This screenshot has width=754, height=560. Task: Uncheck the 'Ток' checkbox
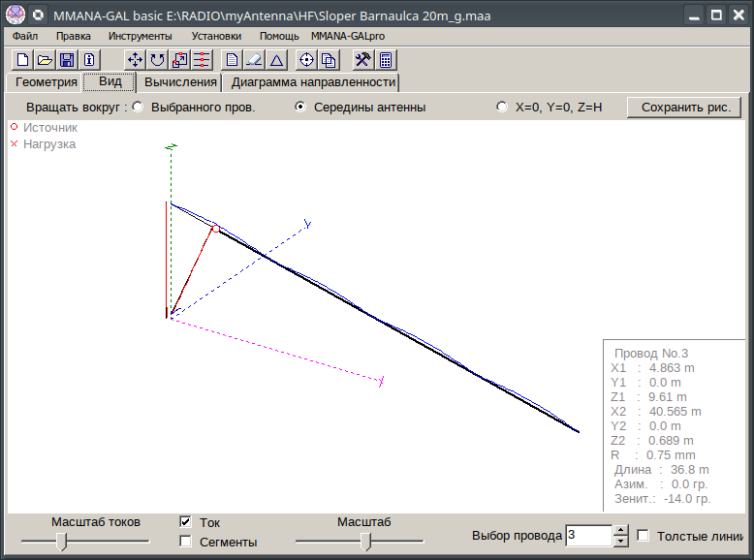point(186,522)
